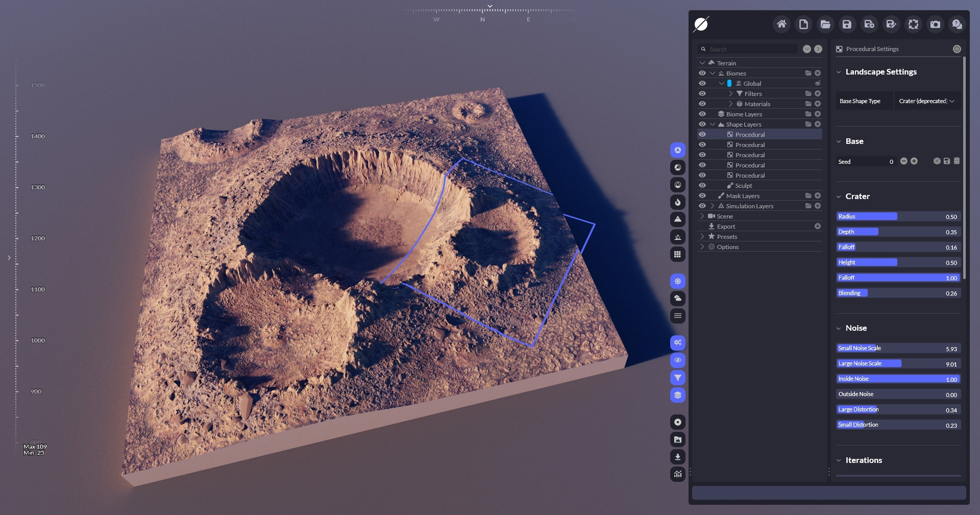Click the Home icon in top toolbar
The image size is (980, 515).
[781, 24]
